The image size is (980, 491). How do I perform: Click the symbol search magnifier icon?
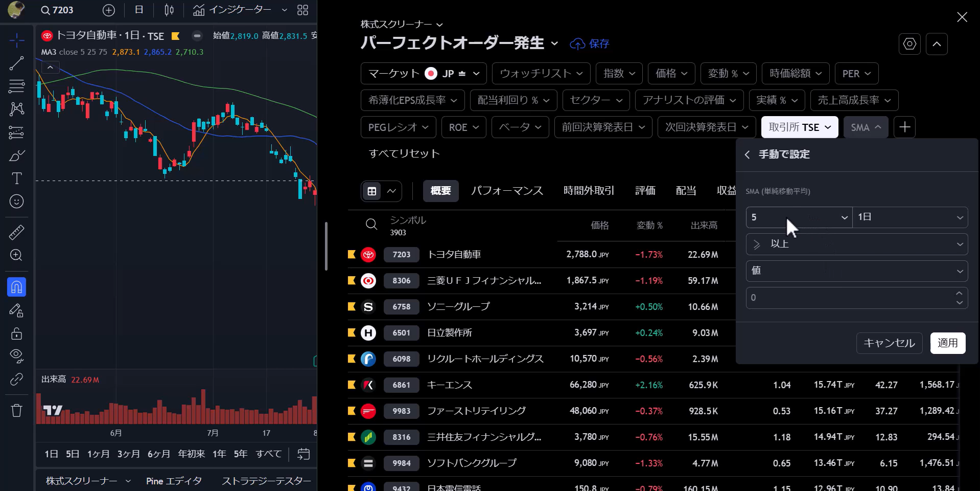371,224
